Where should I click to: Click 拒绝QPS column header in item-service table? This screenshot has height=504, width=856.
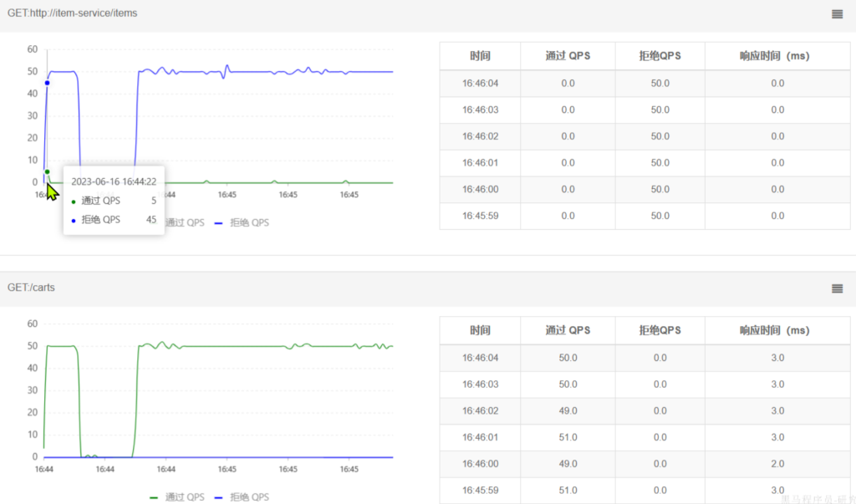[660, 56]
